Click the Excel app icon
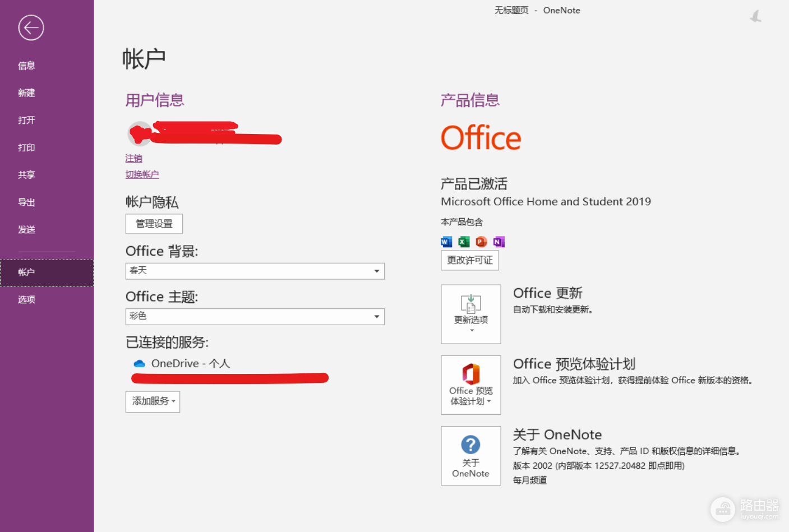 (464, 242)
